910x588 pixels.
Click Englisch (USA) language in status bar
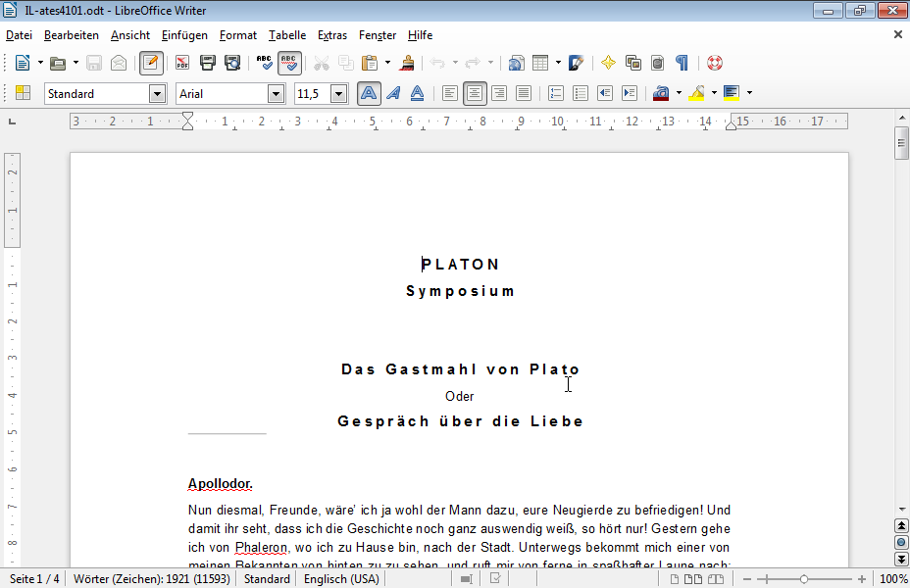(x=341, y=579)
